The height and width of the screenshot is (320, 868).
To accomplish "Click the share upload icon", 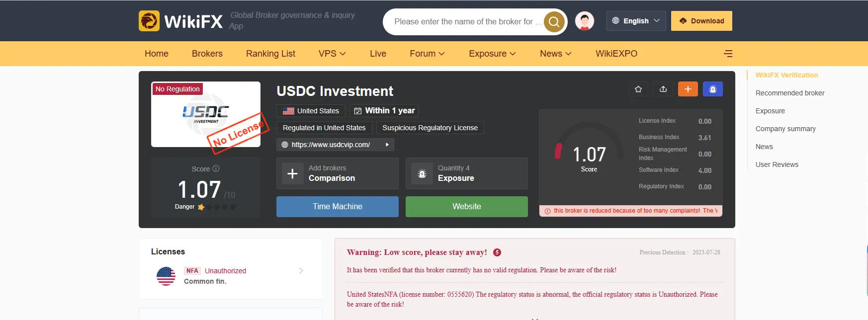I will click(x=663, y=89).
